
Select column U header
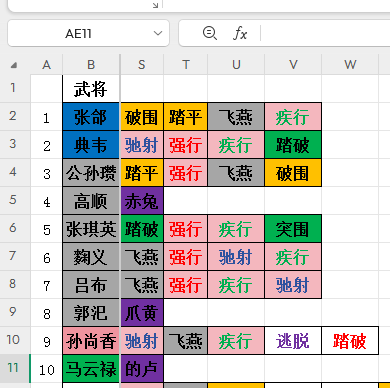click(x=236, y=65)
